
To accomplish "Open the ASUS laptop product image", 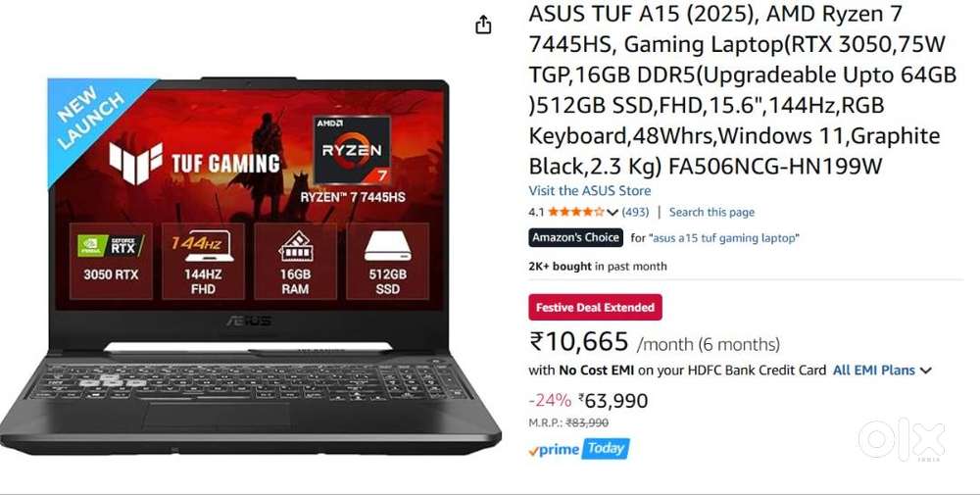I will pyautogui.click(x=250, y=266).
